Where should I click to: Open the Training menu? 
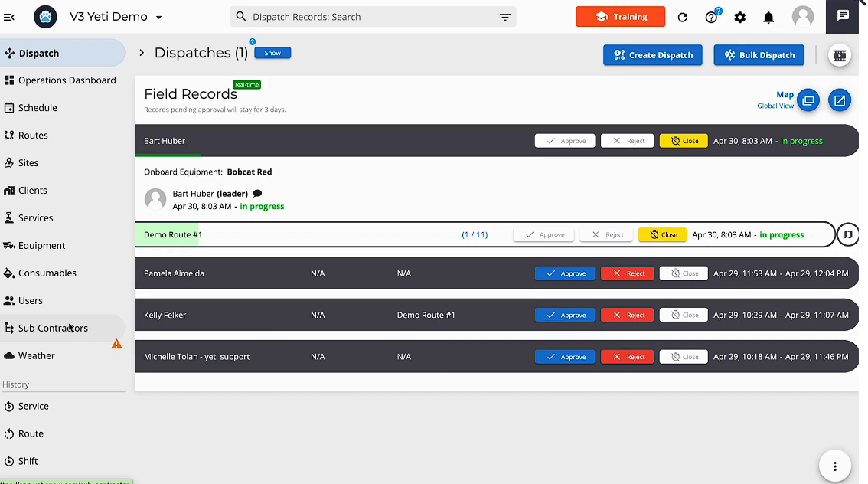[621, 16]
